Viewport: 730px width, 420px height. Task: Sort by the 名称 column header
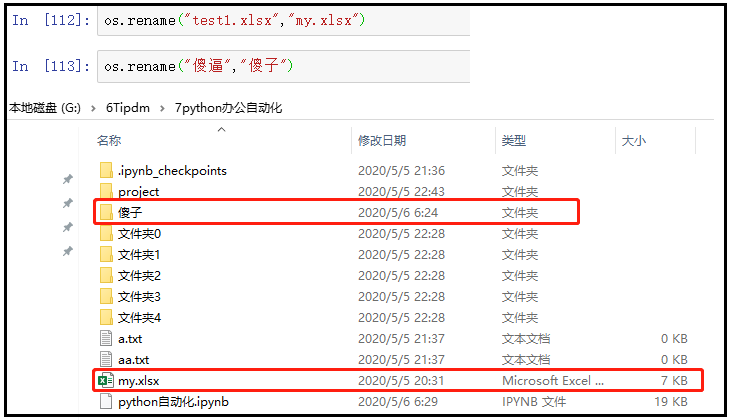pos(109,140)
